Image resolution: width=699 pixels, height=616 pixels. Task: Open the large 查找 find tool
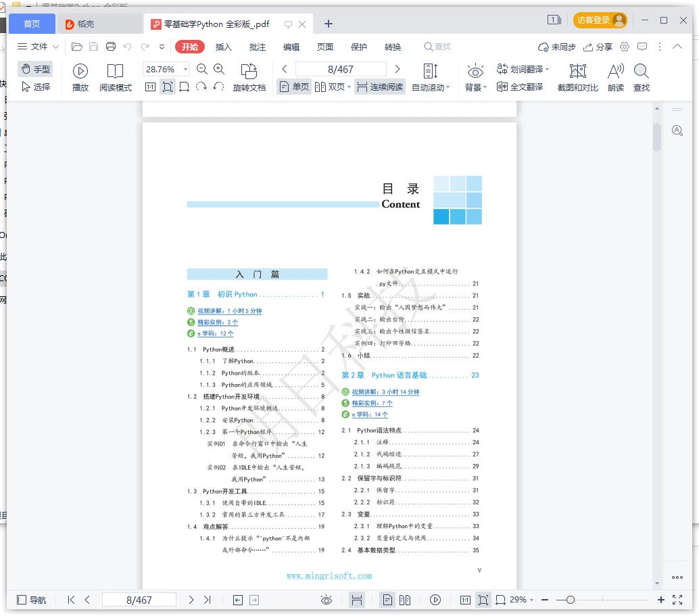click(x=641, y=78)
